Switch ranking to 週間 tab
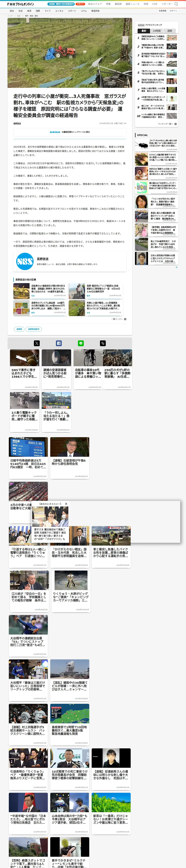The width and height of the screenshot is (186, 868). coord(169,31)
